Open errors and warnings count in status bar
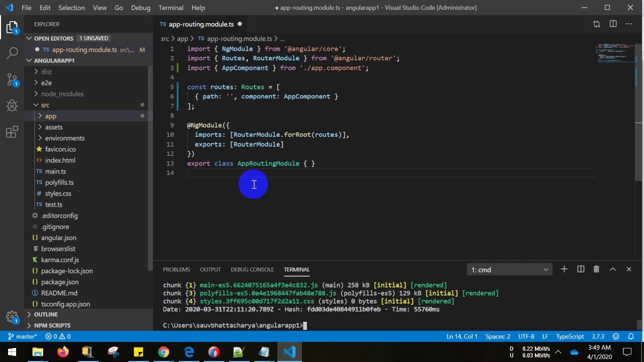The image size is (644, 362). point(58,336)
